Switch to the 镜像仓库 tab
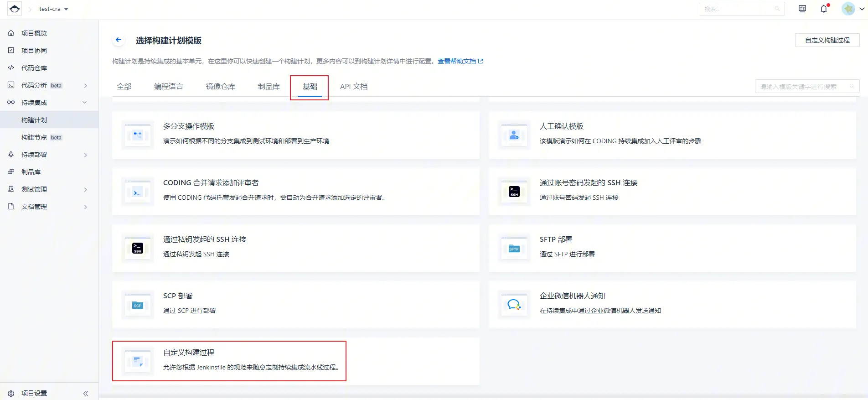The height and width of the screenshot is (400, 868). [x=220, y=87]
